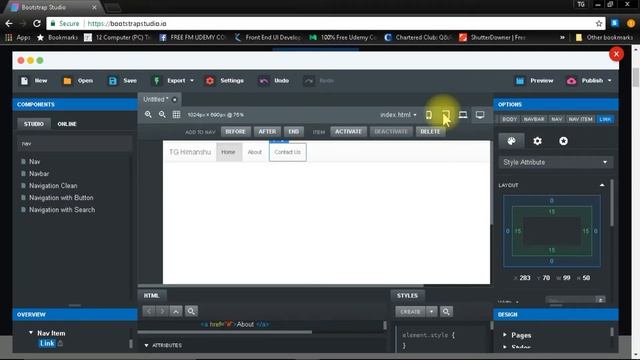This screenshot has width=640, height=360.
Task: Click the BEFORE add-to-nav button
Action: [x=236, y=131]
